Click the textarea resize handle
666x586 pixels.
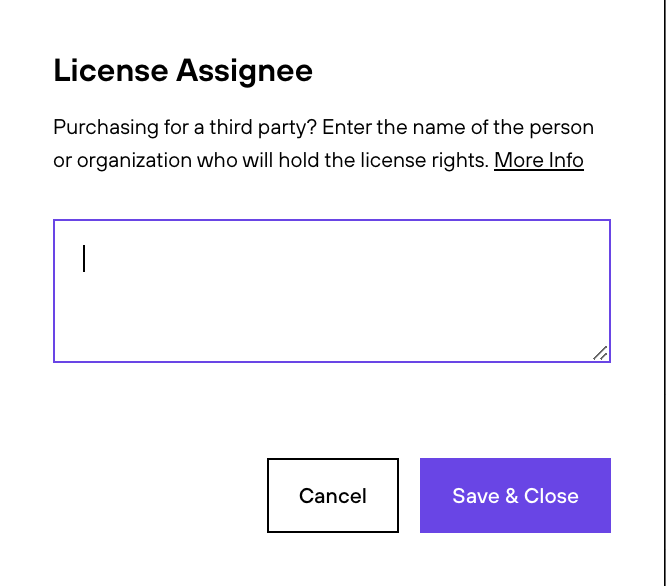[600, 353]
